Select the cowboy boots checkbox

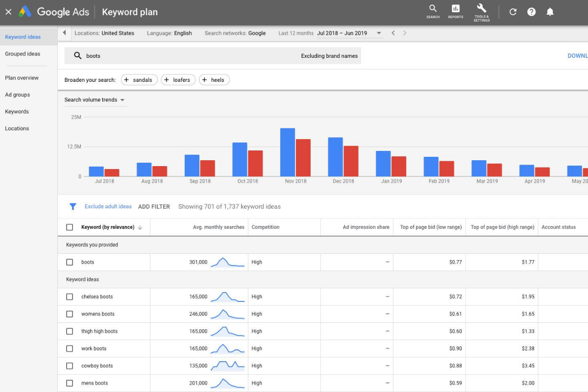70,366
